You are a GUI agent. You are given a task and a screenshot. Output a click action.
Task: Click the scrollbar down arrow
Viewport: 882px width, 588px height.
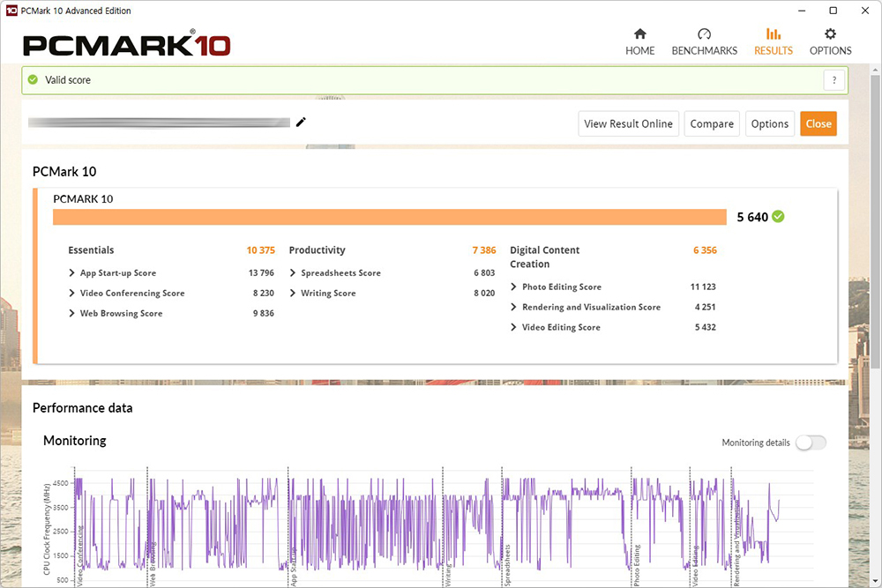point(875,581)
